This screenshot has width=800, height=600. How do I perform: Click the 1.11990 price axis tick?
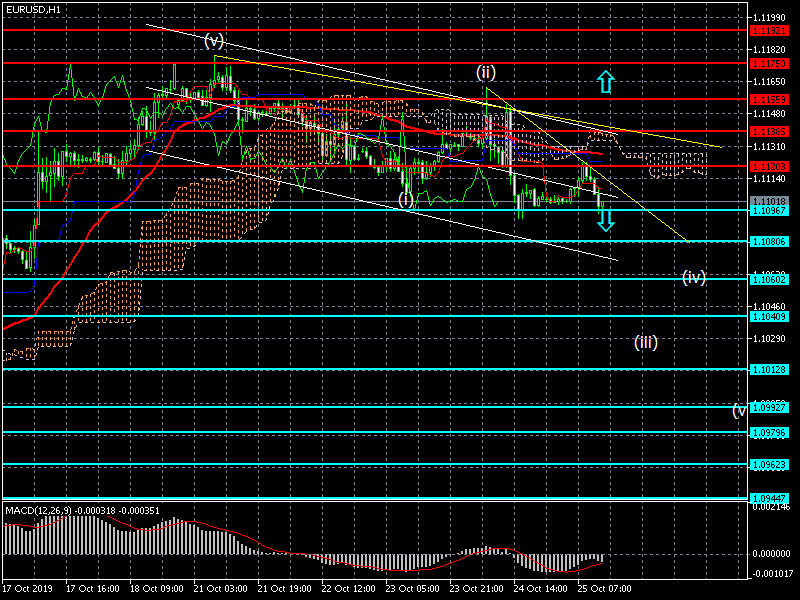[769, 18]
